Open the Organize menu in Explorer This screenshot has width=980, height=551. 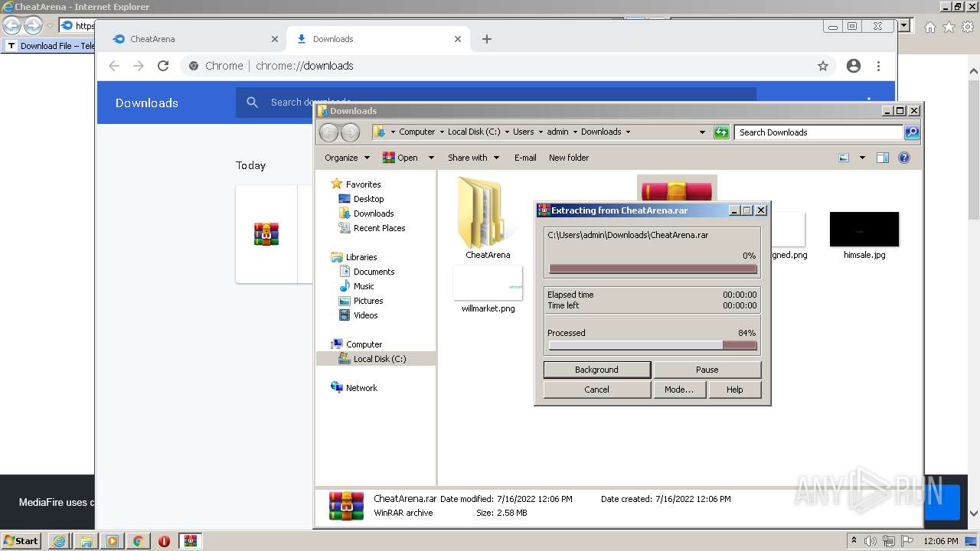pos(347,158)
